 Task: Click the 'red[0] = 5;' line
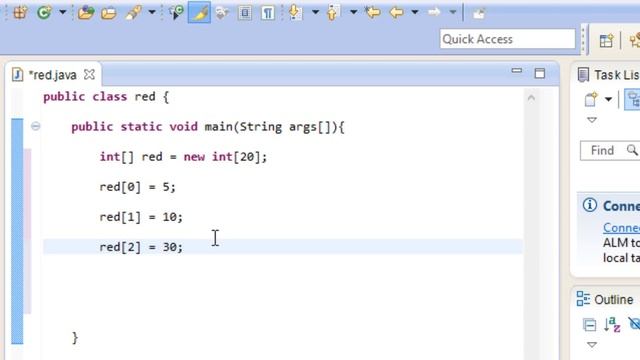click(138, 187)
